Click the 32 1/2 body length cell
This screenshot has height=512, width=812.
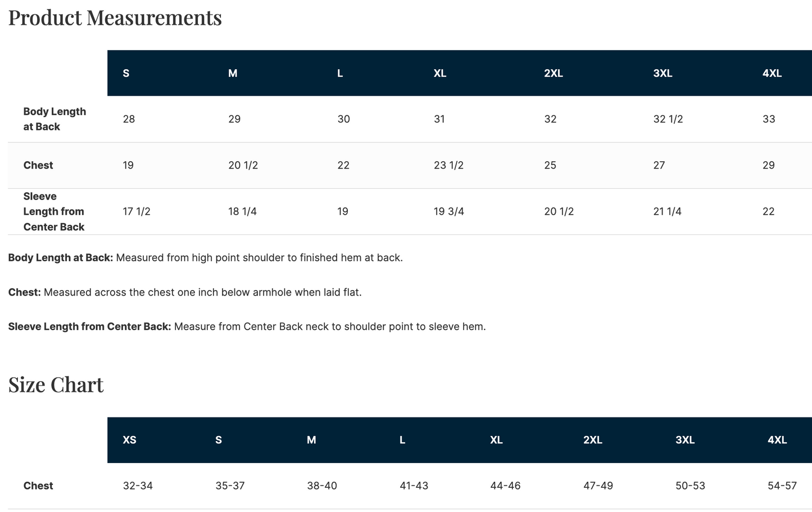click(668, 119)
